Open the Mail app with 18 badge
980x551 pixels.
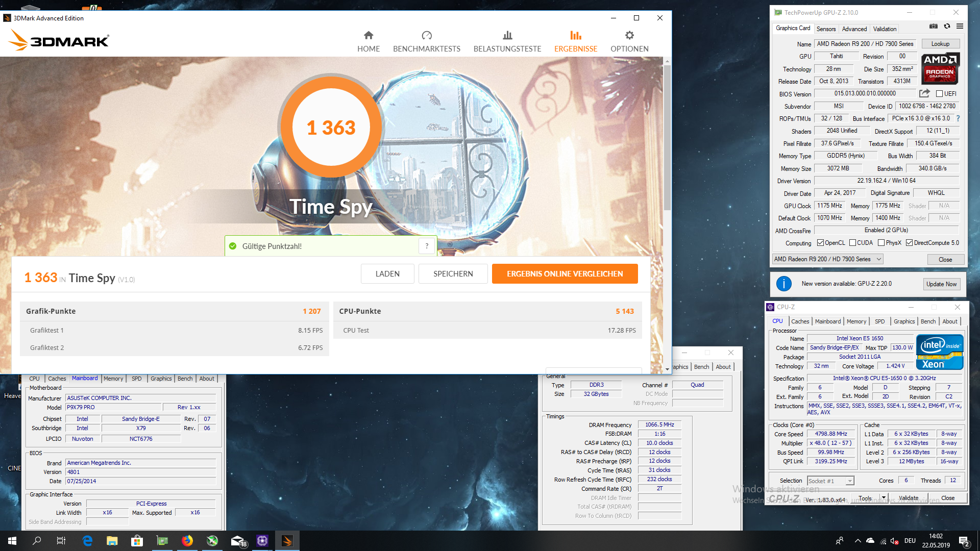pyautogui.click(x=238, y=541)
